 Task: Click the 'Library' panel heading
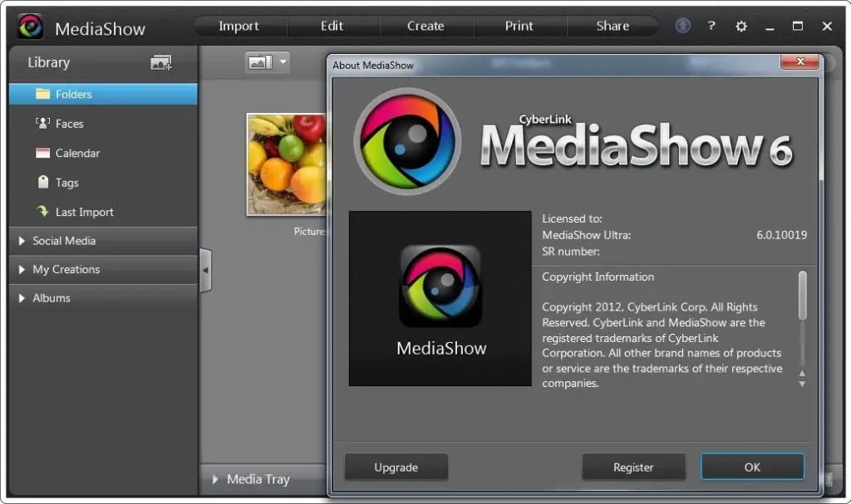click(49, 62)
